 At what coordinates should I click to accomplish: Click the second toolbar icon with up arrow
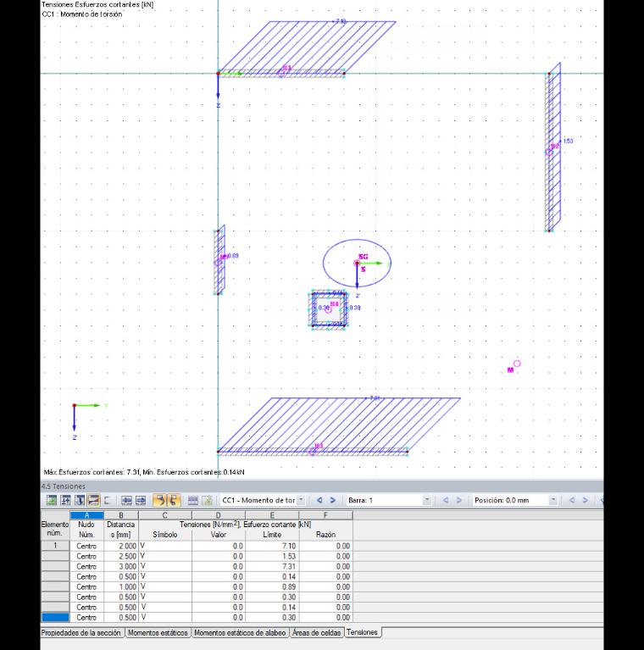[65, 500]
